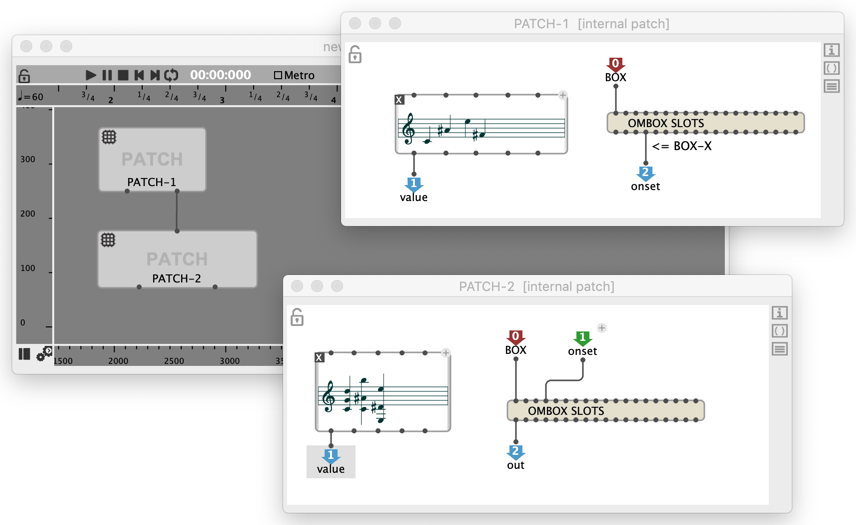
Task: Click the PATCH-1 internal patch window title
Action: pyautogui.click(x=592, y=23)
